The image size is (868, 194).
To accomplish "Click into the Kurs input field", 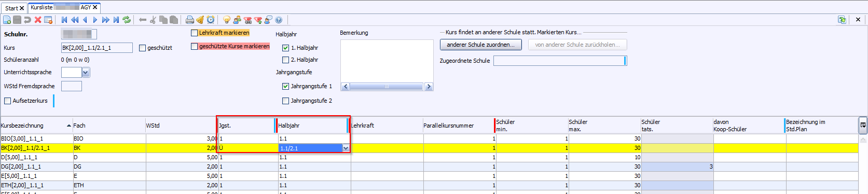I will (x=97, y=48).
